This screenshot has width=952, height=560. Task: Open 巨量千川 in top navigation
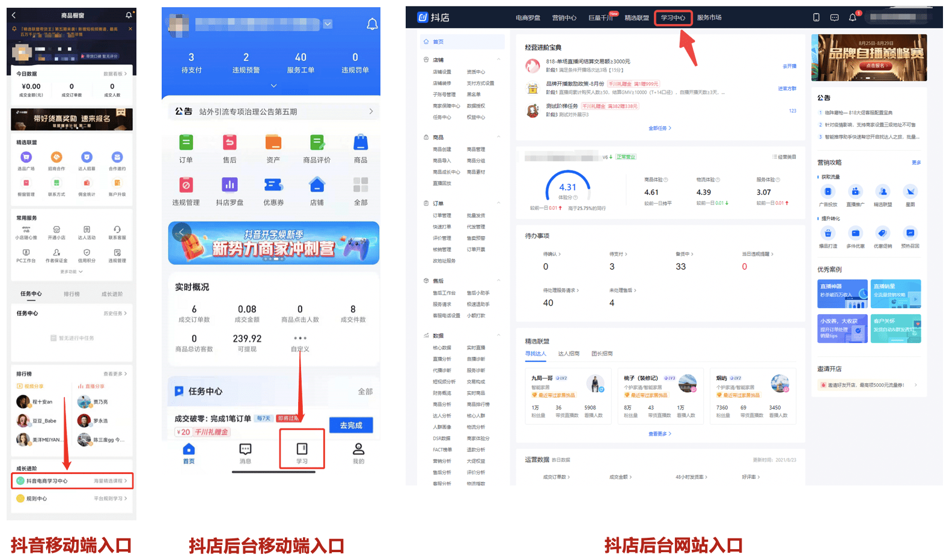coord(600,17)
